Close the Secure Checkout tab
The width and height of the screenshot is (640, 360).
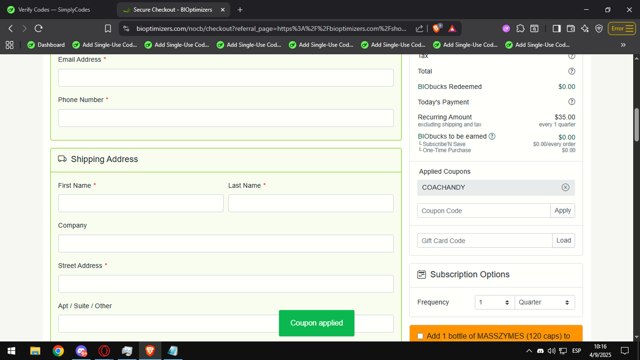tap(222, 9)
